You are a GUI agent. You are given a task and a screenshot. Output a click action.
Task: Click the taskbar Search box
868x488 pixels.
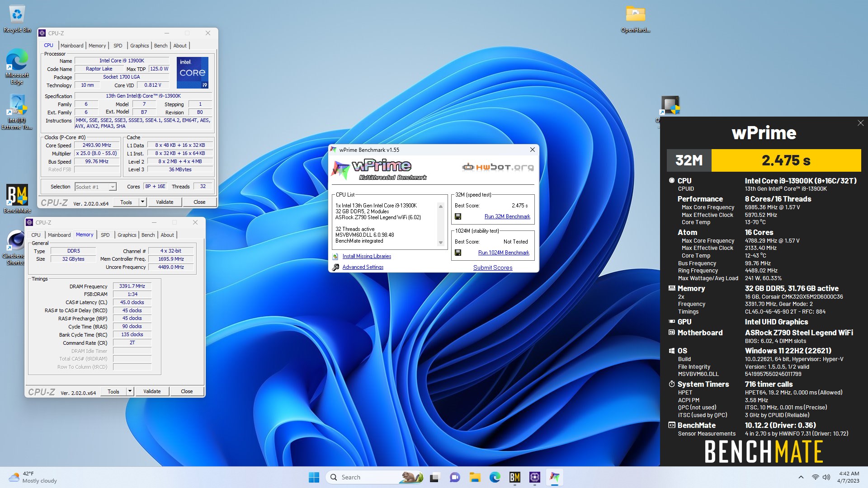pyautogui.click(x=375, y=477)
